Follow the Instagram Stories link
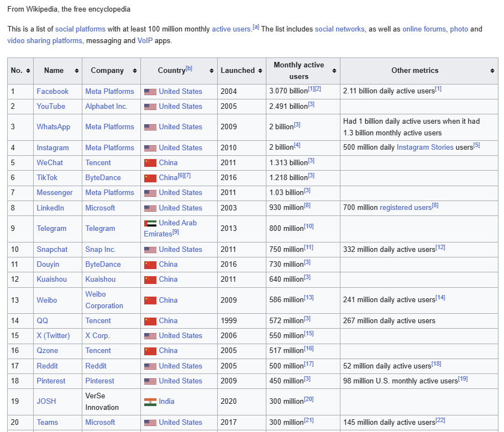Screen dimensions: 504x432 click(x=425, y=147)
